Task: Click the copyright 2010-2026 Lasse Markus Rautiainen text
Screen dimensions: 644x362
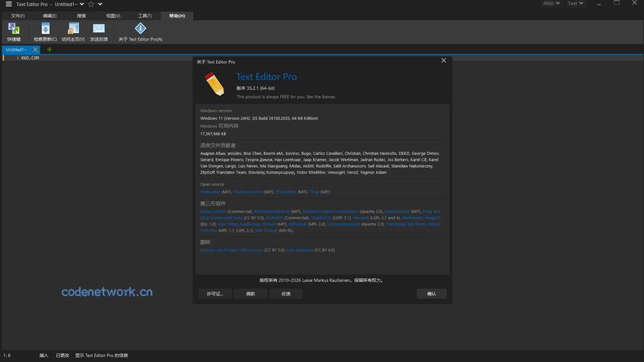Action: (x=322, y=280)
